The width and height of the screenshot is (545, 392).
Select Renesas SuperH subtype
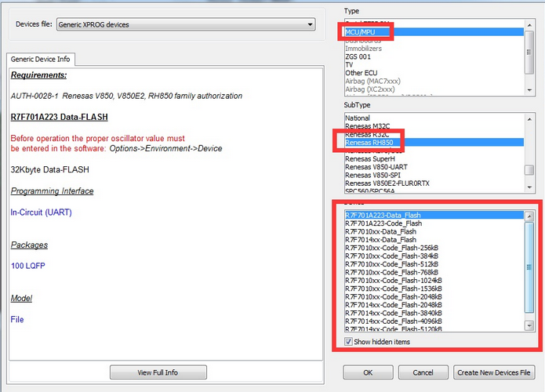434,159
